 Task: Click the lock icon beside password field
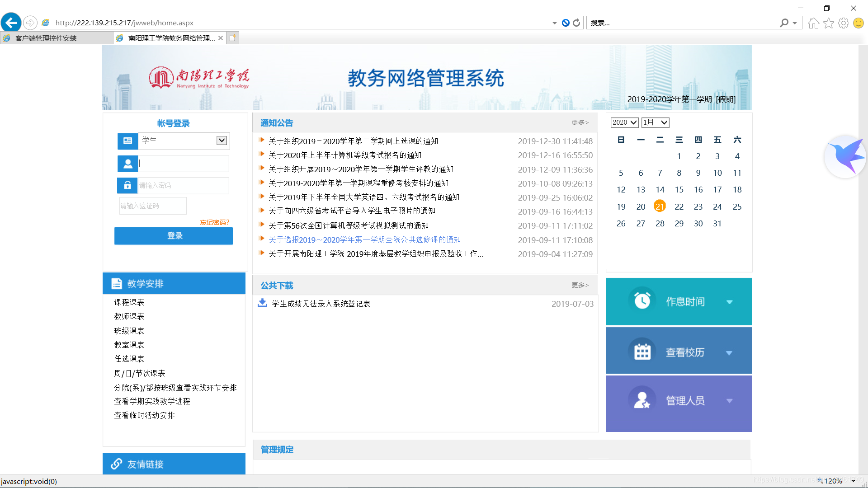127,185
